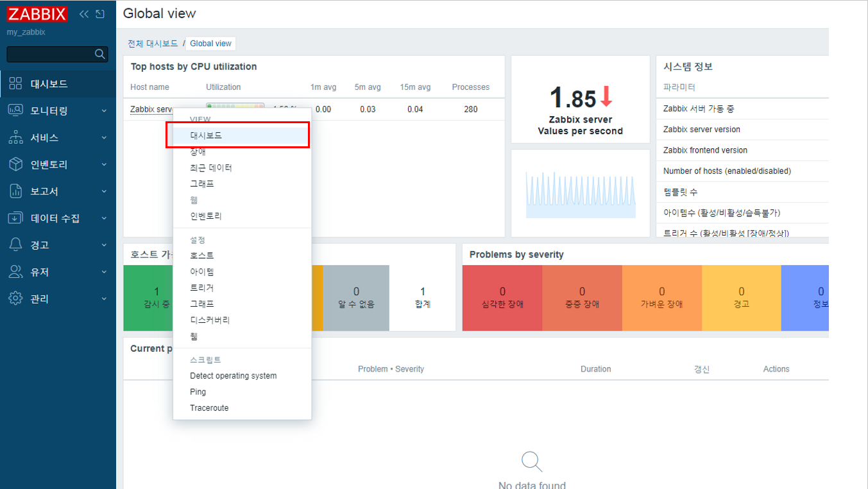
Task: Choose 인벤토리 in the context menu
Action: coord(243,216)
